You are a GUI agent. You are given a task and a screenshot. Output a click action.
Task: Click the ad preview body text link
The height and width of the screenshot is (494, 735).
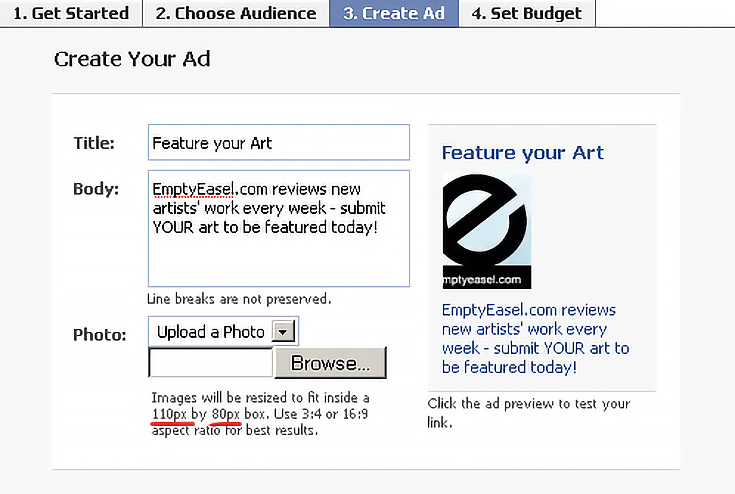click(x=535, y=338)
